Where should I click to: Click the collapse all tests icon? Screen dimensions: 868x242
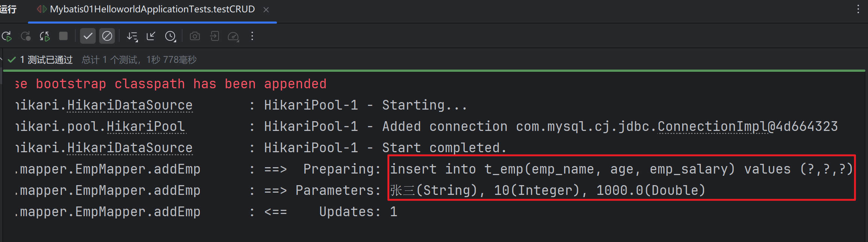point(151,36)
